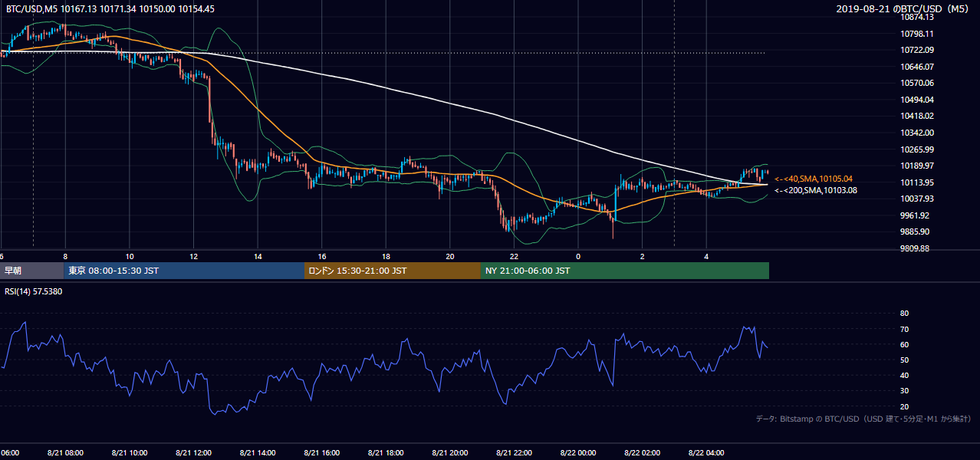Click the 8/21 22:00 timeline label
Image resolution: width=980 pixels, height=460 pixels.
(514, 453)
